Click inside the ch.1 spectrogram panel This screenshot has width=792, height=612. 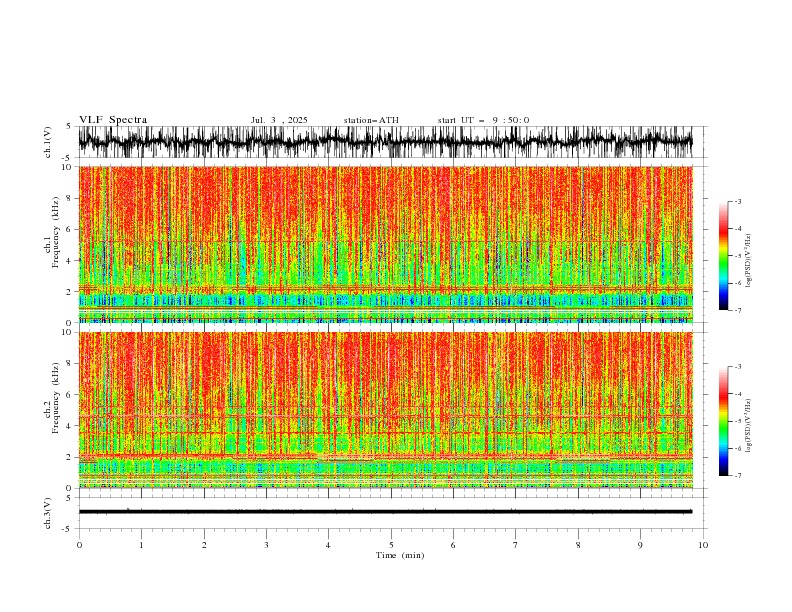[x=385, y=244]
